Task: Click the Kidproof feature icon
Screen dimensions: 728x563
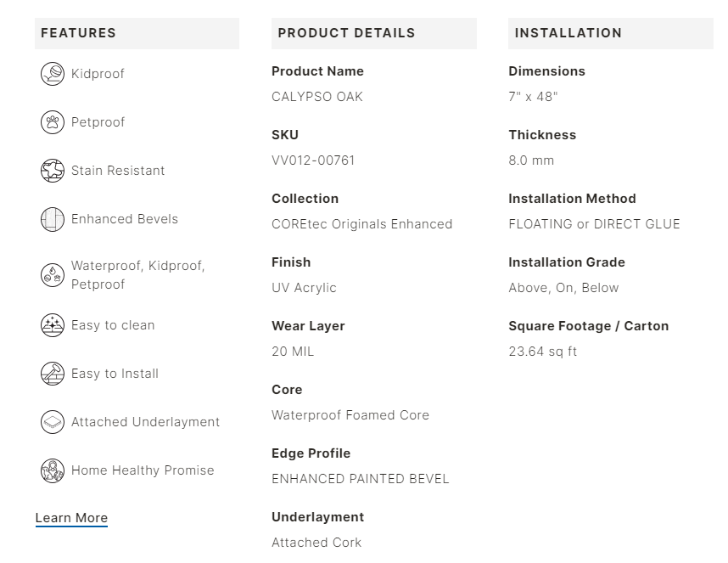Action: pyautogui.click(x=53, y=74)
